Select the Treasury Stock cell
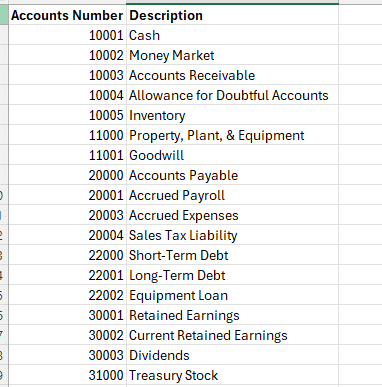 click(232, 375)
